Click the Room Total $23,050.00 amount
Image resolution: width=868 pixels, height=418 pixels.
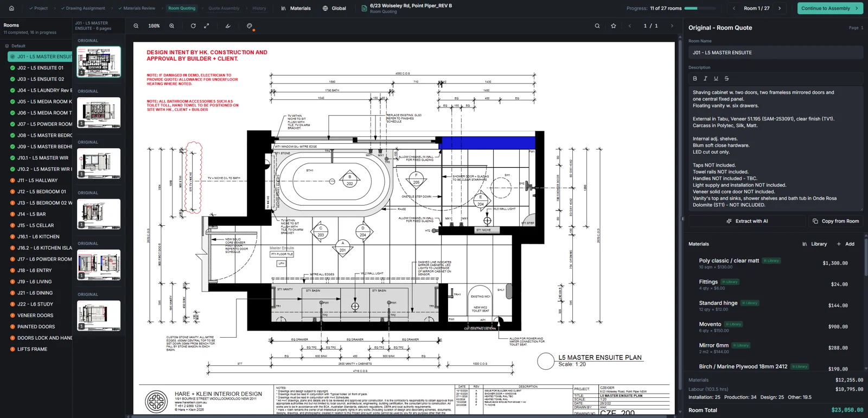coord(847,410)
